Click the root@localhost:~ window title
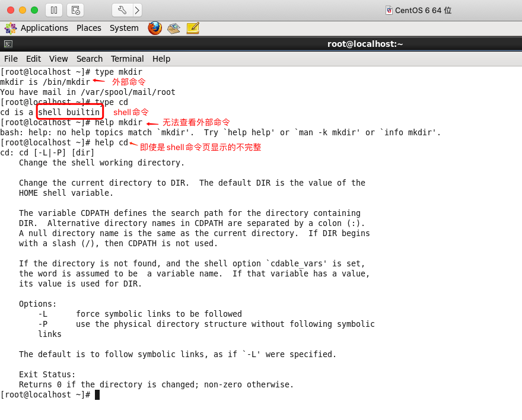522x420 pixels. click(365, 44)
